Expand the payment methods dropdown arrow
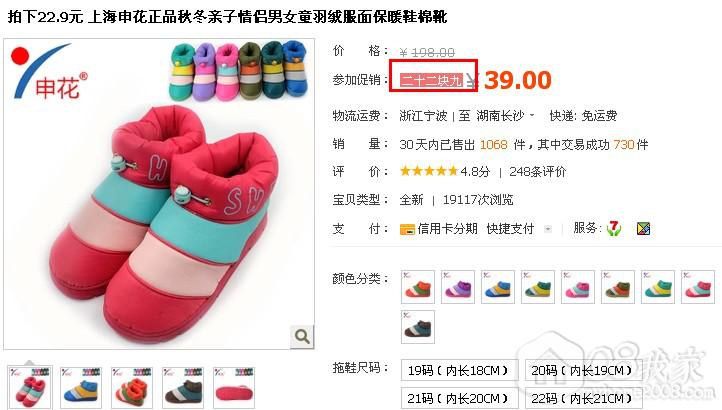The image size is (722, 410). point(547,228)
